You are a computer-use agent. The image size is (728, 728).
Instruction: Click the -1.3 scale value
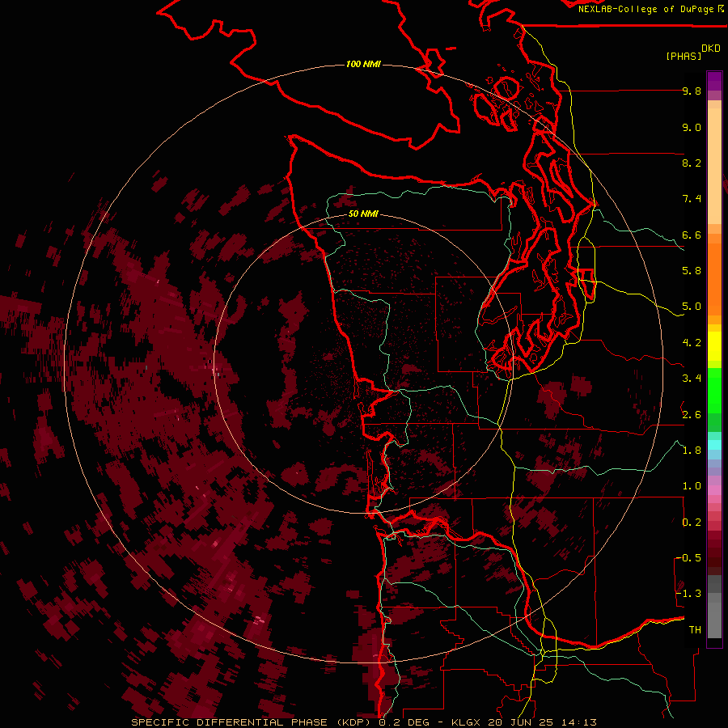click(x=688, y=594)
